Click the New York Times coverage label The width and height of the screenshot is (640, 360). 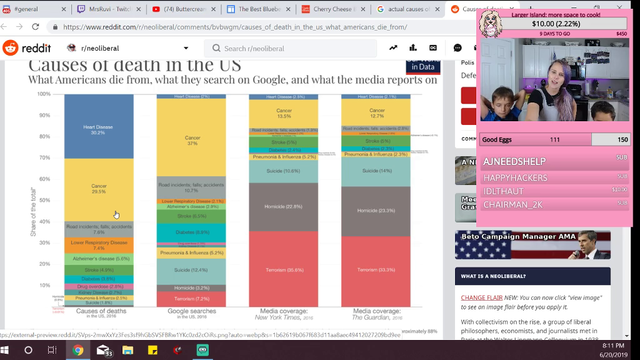coord(284,314)
